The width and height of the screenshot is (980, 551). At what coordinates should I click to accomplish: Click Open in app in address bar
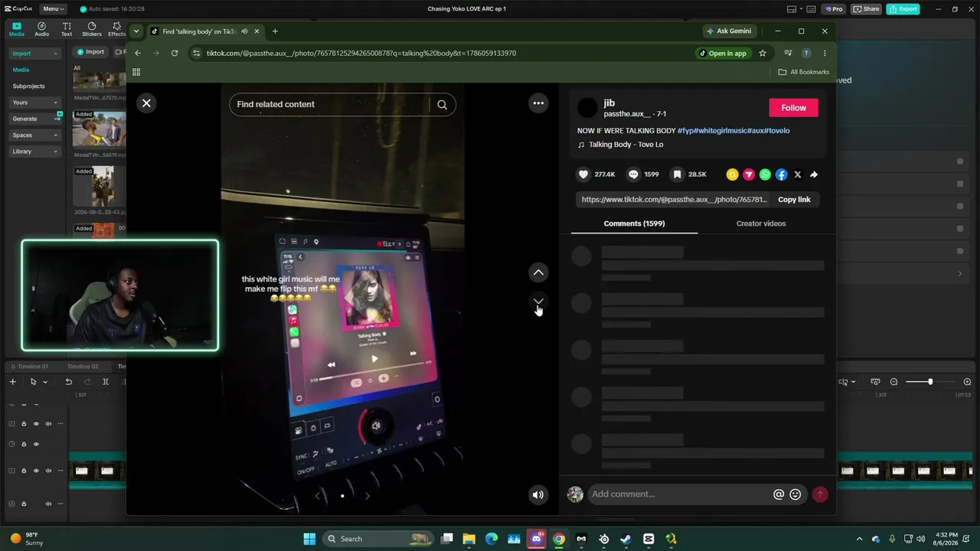[722, 54]
